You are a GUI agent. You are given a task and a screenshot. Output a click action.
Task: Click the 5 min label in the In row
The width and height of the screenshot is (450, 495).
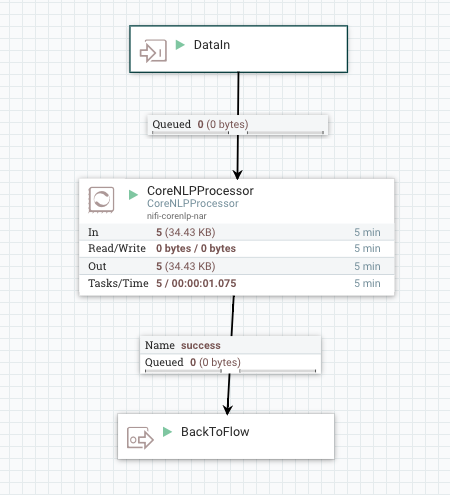367,232
